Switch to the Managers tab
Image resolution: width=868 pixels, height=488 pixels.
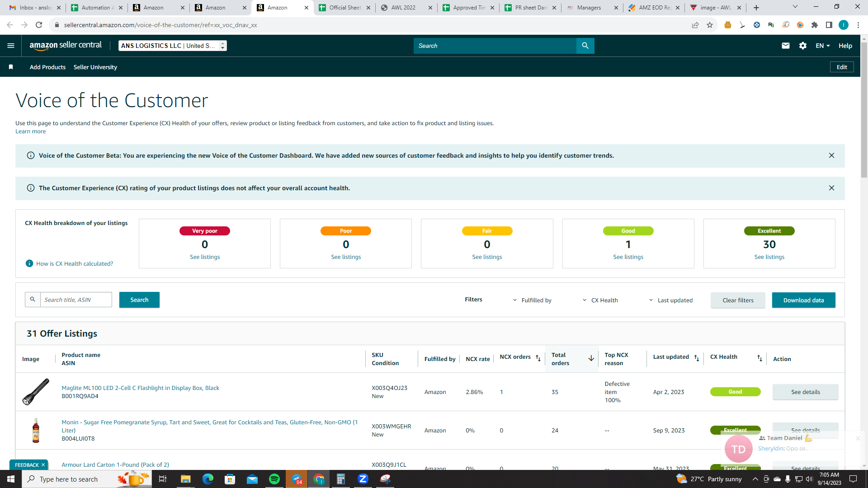592,8
